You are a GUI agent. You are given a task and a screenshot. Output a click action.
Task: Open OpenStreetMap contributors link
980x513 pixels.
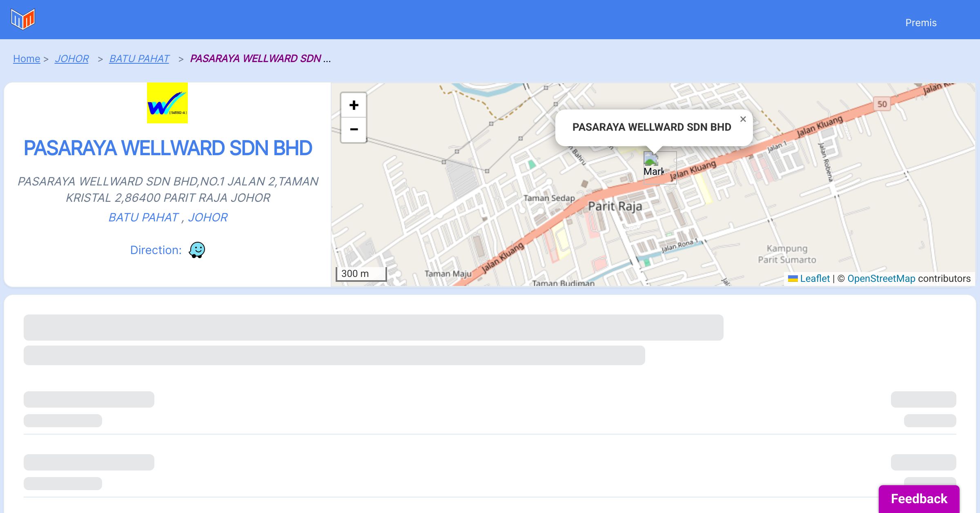[x=881, y=279]
